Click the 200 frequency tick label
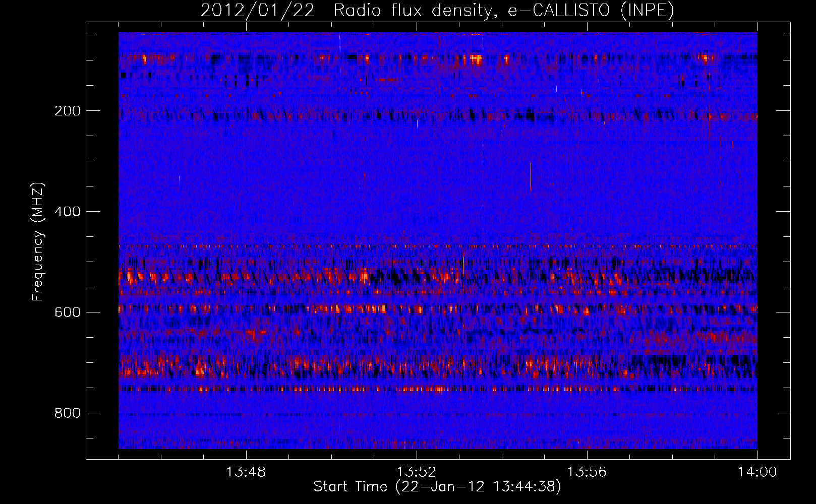This screenshot has width=816, height=504. click(x=68, y=111)
